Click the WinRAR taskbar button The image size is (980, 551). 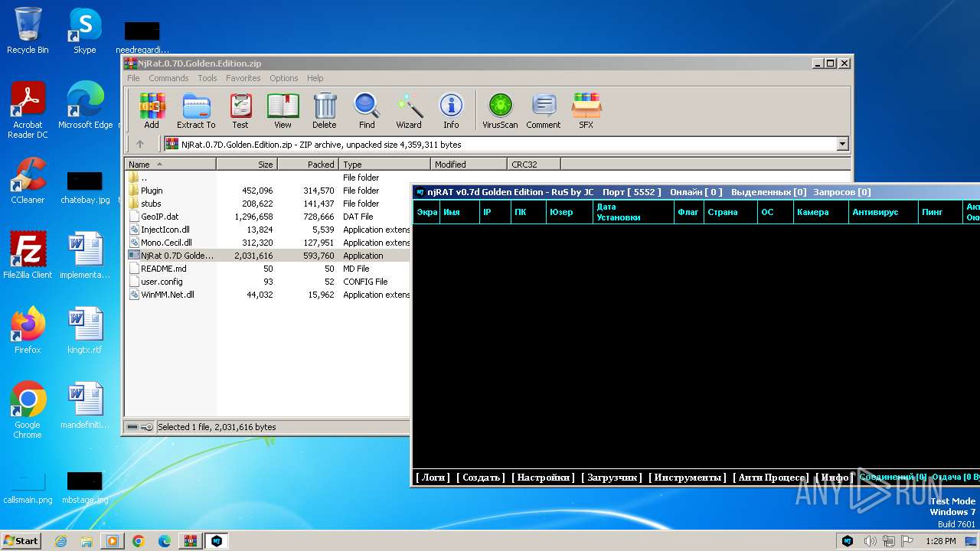pos(191,541)
